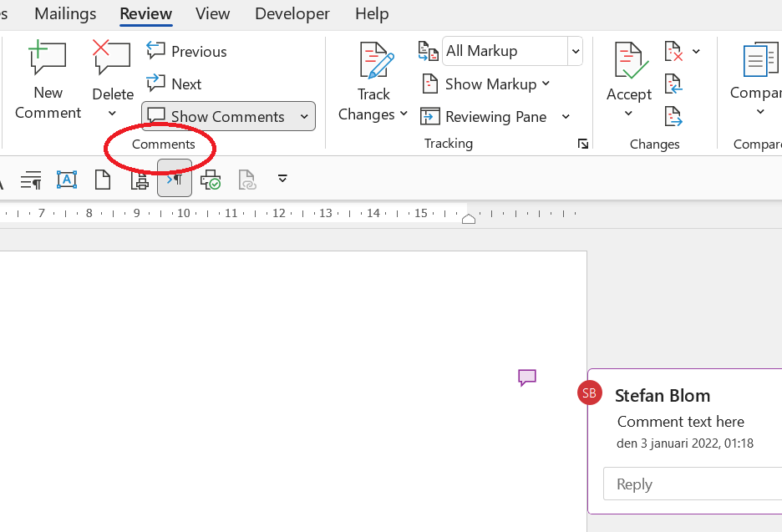Click the Next Change icon
This screenshot has height=532, width=782.
point(673,116)
